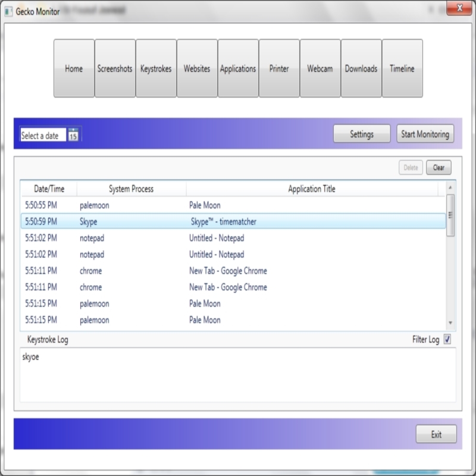This screenshot has width=476, height=476.
Task: Sort by the Application Title column header
Action: tap(312, 189)
